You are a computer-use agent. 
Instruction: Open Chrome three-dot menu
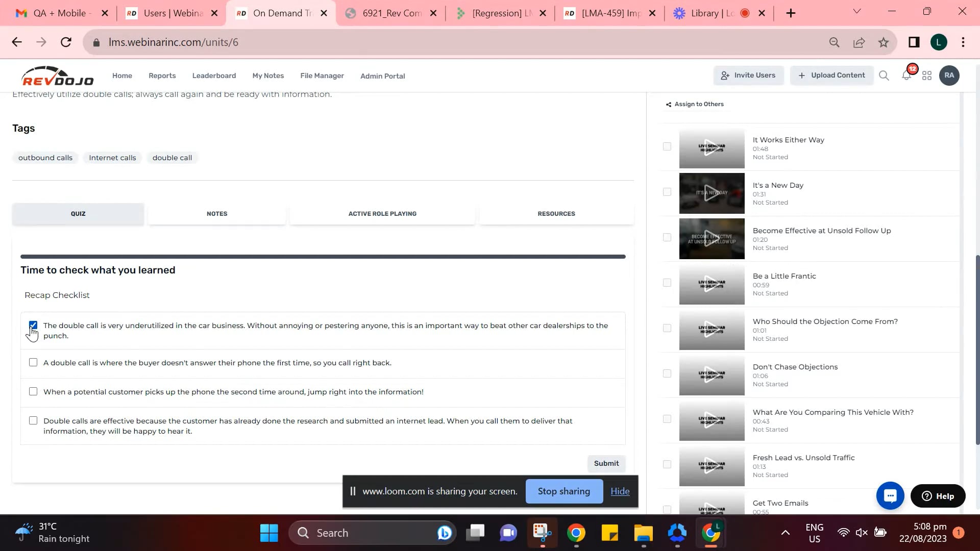click(963, 42)
